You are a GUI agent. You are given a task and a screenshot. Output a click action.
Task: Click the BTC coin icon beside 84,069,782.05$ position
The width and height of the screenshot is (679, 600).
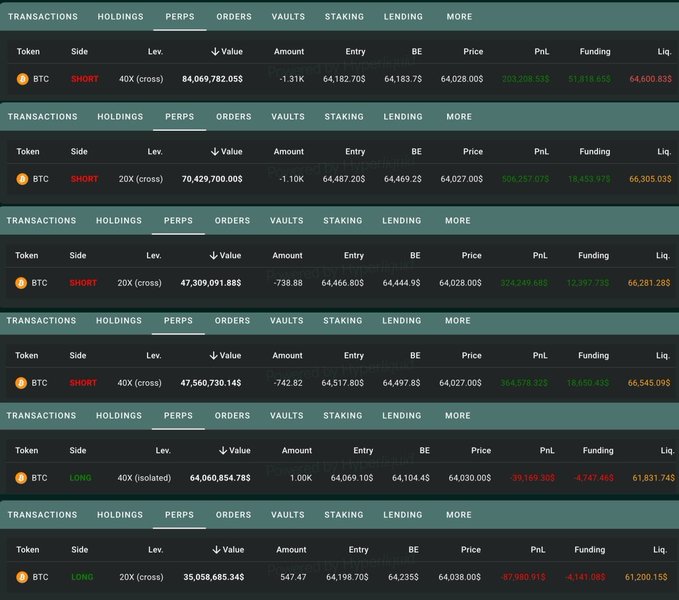click(23, 79)
